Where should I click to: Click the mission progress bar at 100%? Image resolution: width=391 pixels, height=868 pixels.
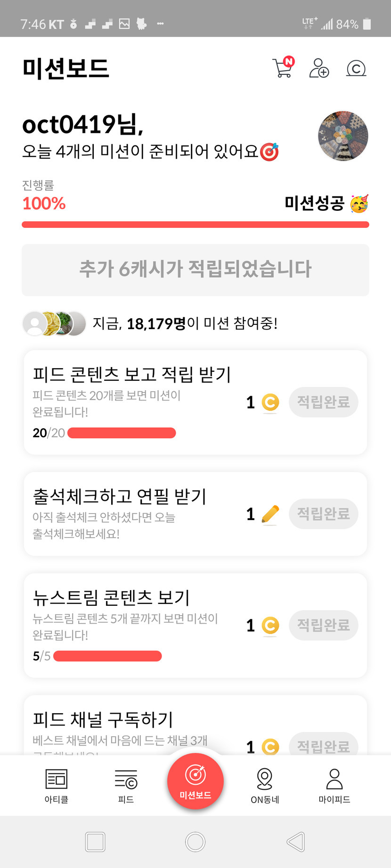195,225
